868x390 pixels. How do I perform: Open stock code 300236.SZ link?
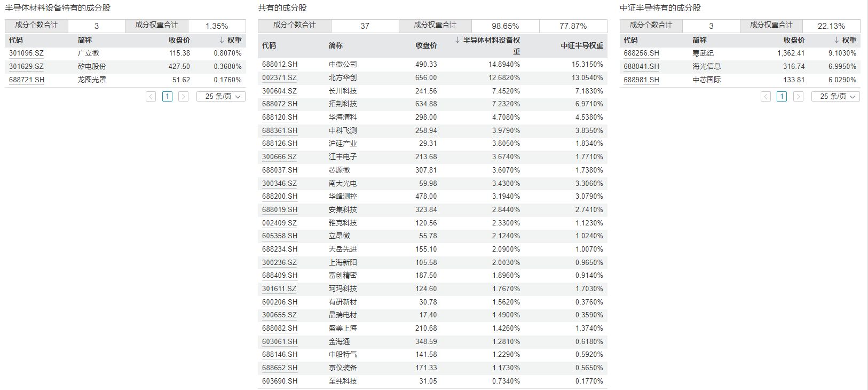pos(279,262)
